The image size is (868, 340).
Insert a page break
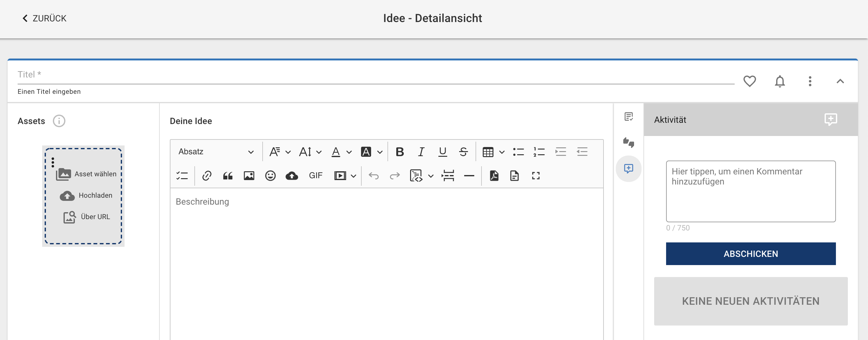[448, 176]
